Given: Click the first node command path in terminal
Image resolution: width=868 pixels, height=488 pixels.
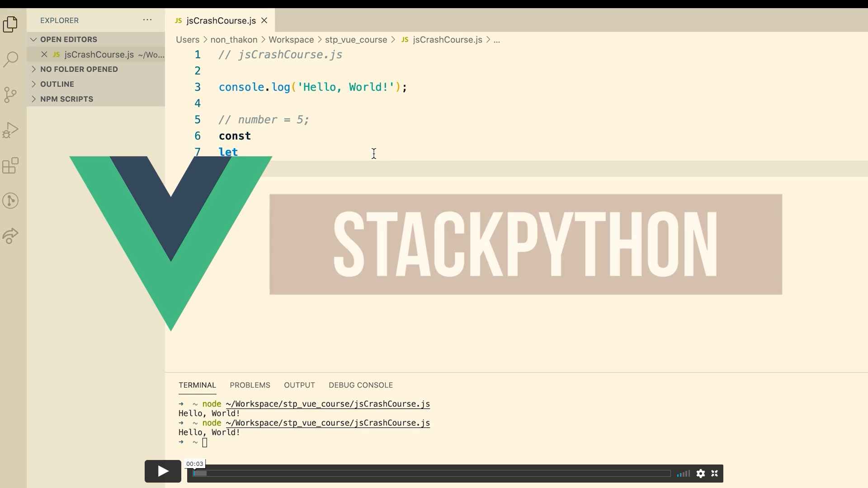Looking at the screenshot, I should pos(328,404).
